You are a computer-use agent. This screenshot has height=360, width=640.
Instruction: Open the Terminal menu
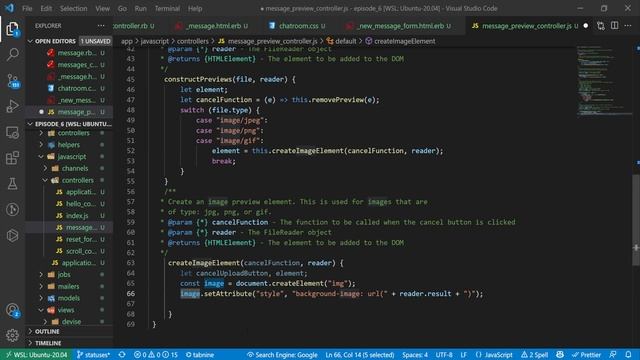(x=167, y=8)
